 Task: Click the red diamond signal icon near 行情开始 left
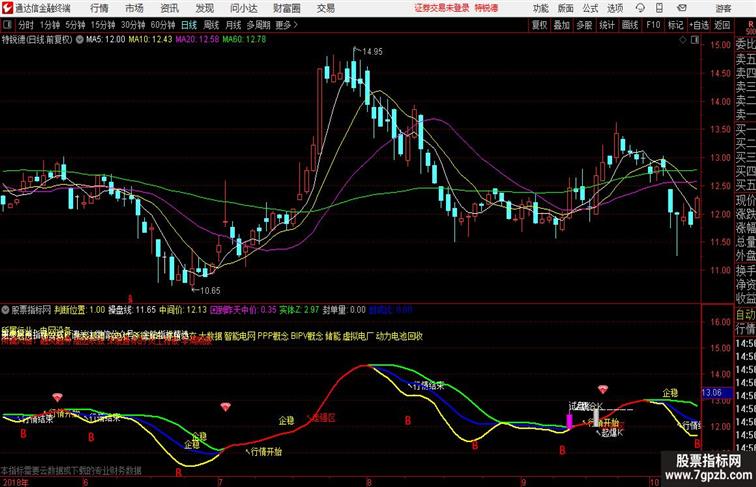57,397
